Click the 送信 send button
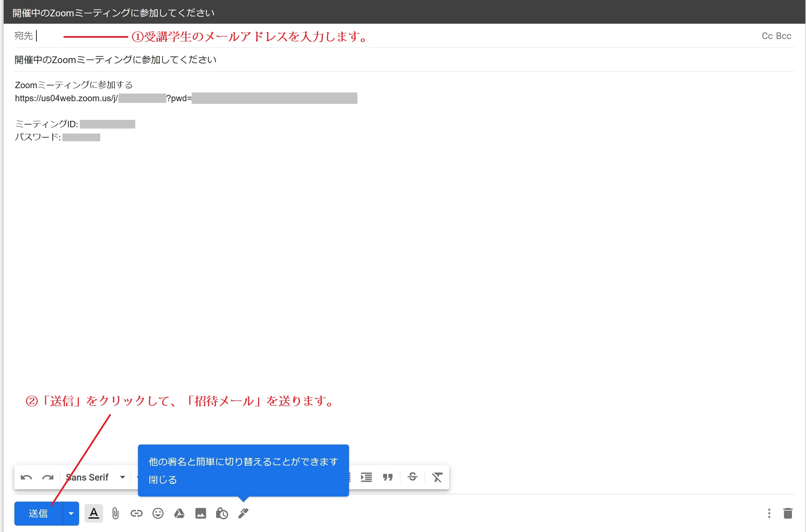This screenshot has width=806, height=532. 38,513
